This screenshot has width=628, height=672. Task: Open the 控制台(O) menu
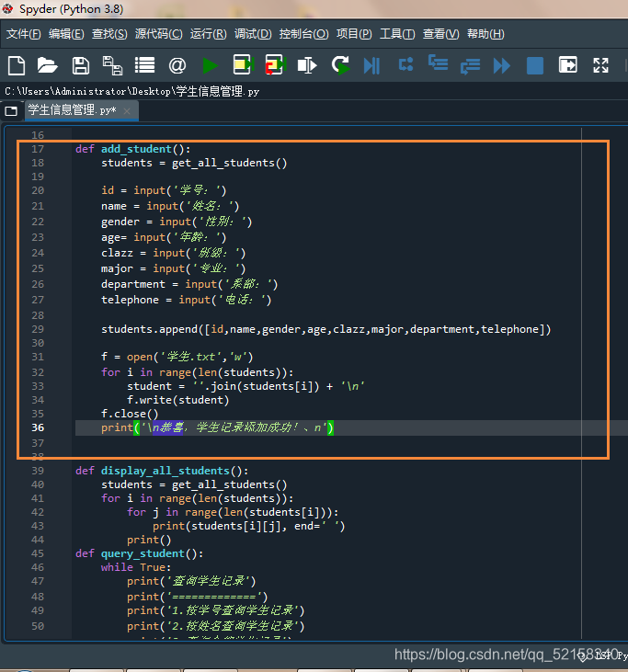(304, 34)
